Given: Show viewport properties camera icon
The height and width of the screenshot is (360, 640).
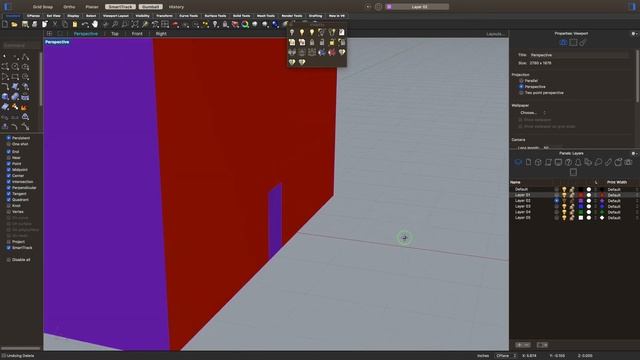Looking at the screenshot, I should coord(563,42).
